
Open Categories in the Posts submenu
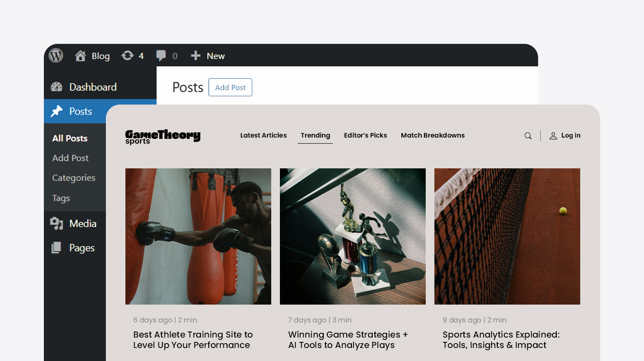[x=74, y=178]
